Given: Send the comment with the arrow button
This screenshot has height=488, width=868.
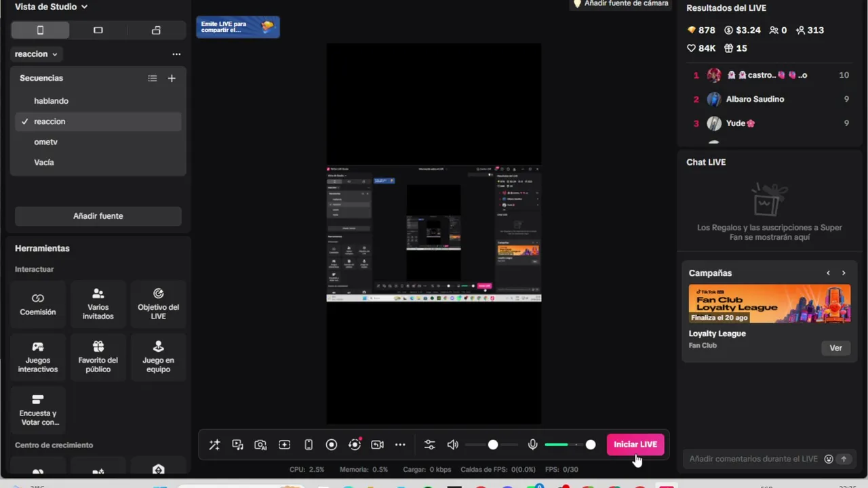Looking at the screenshot, I should (844, 459).
